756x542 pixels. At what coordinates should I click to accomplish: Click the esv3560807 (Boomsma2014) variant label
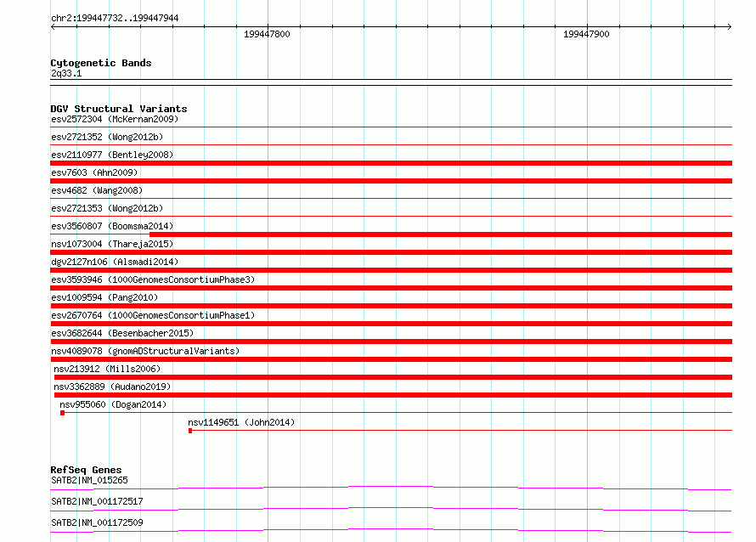(112, 226)
